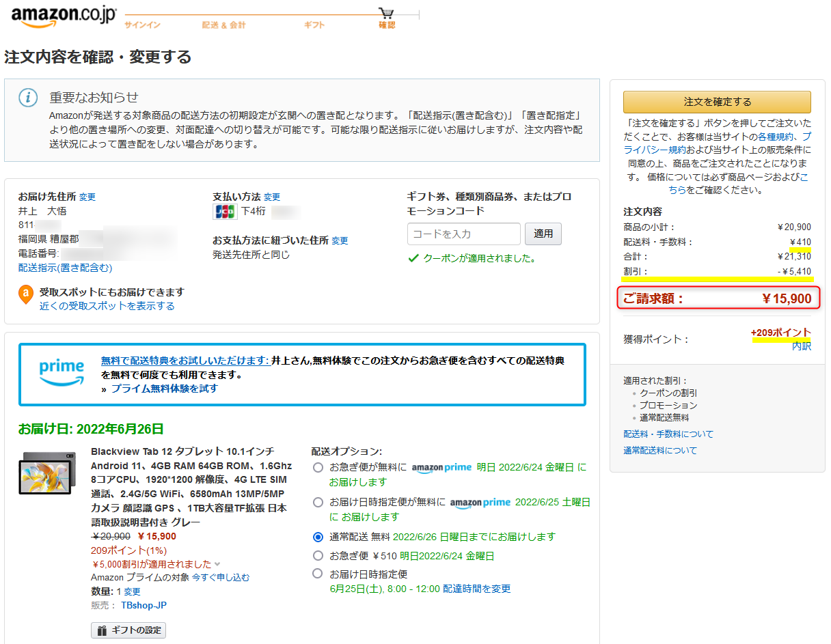Screen dimensions: 831x644
Task: Click the 発送先住所と同じ billing address text
Action: tap(251, 255)
